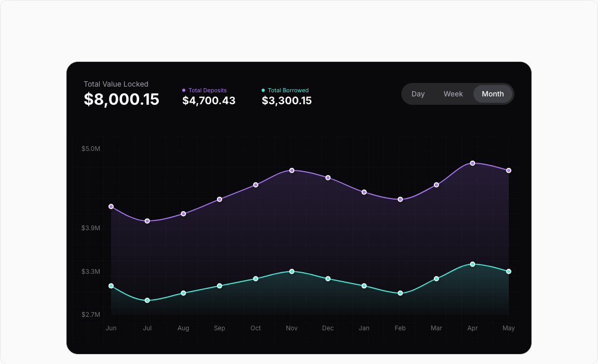The image size is (598, 364).
Task: Select the purple deposits point for May
Action: [509, 171]
